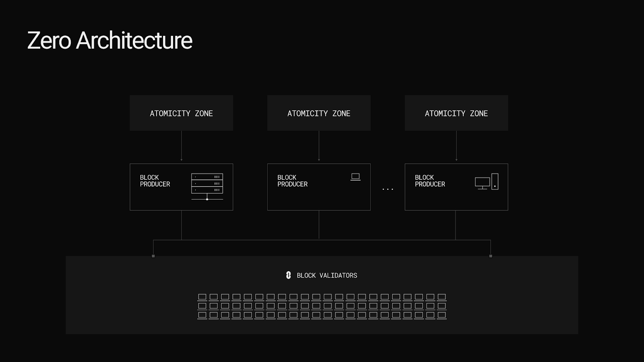Click the Zero Architecture title

pyautogui.click(x=109, y=41)
